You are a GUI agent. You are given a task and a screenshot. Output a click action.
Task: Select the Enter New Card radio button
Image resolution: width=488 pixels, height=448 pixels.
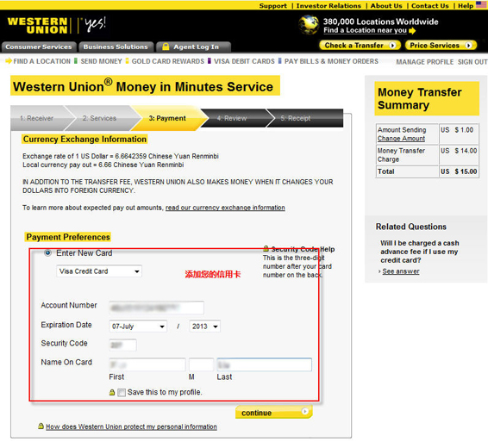(x=47, y=252)
